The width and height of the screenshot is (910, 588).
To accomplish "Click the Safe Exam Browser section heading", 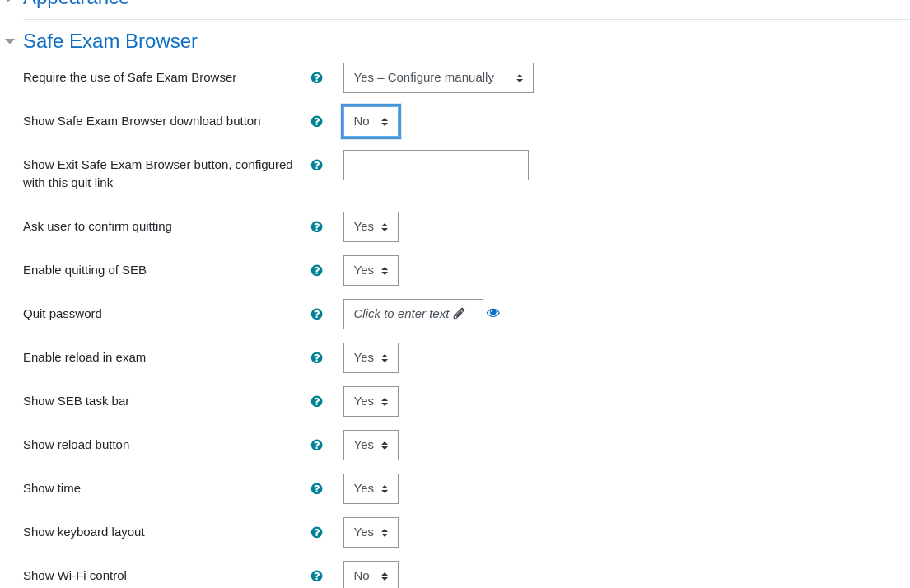I will [110, 41].
